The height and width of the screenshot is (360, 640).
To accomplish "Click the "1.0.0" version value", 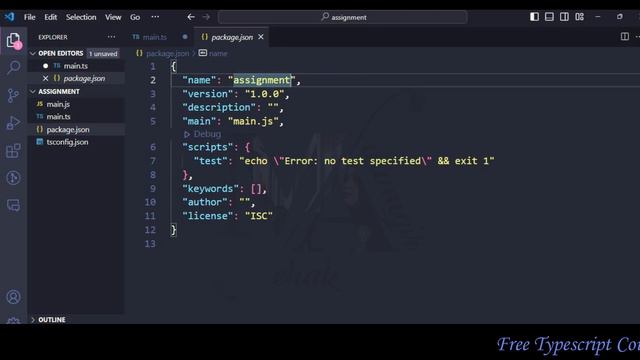I will coord(264,94).
